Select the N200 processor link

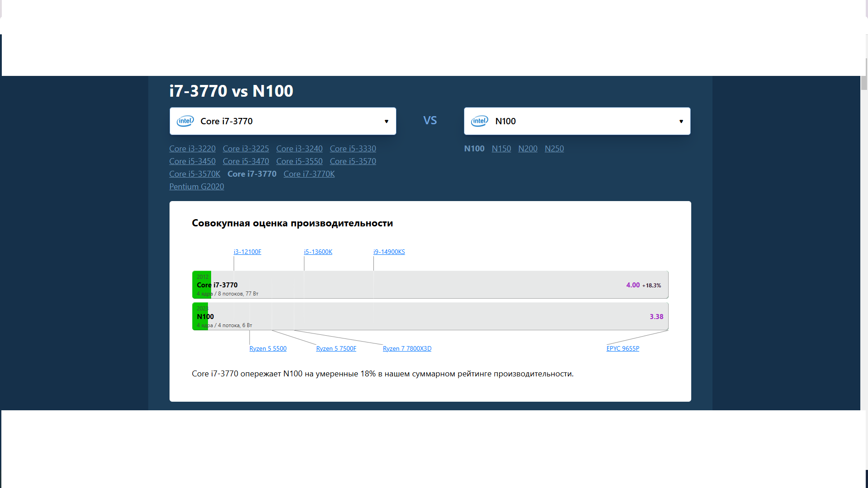pyautogui.click(x=528, y=149)
